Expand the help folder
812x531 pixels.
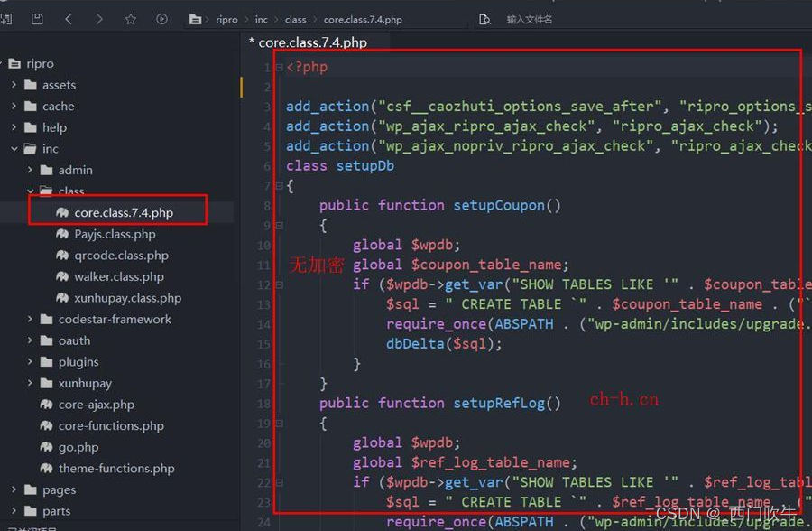click(x=14, y=127)
